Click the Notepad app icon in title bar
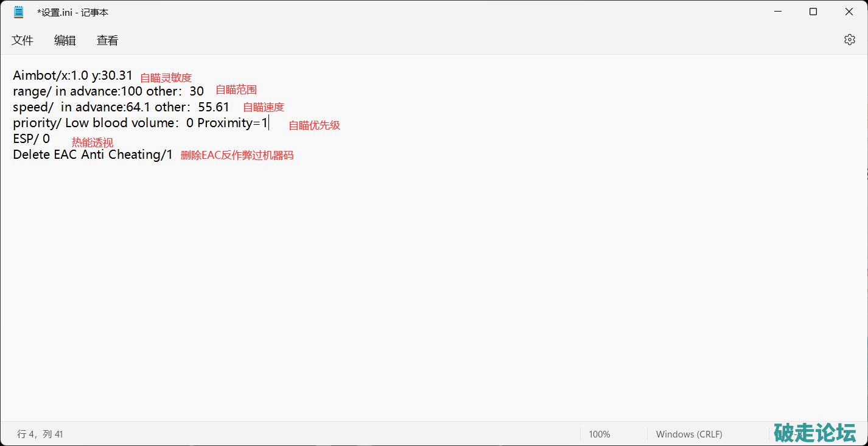Image resolution: width=868 pixels, height=446 pixels. click(x=18, y=12)
